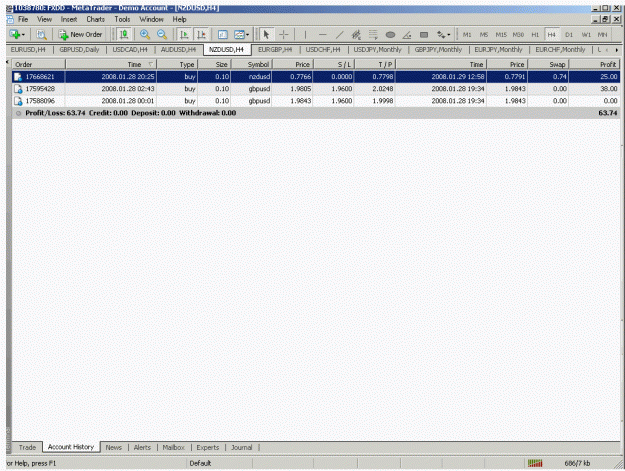Click the Profit/Loss summary row
This screenshot has width=625, height=471.
pyautogui.click(x=316, y=113)
